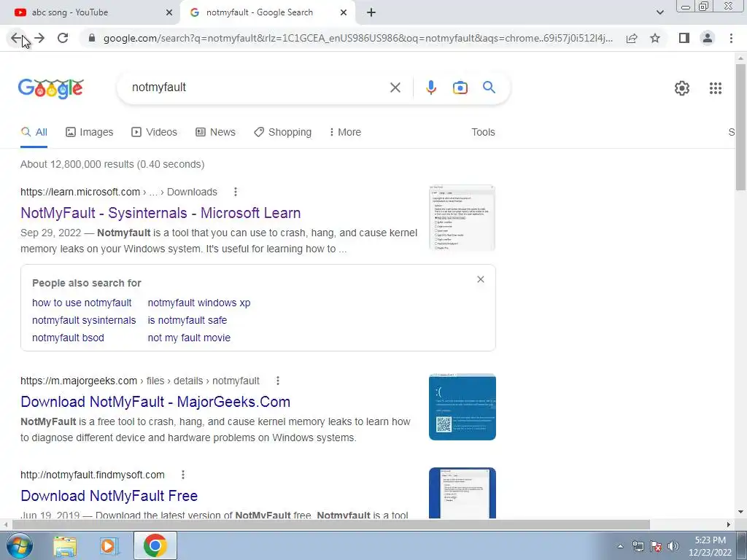Screen dimensions: 747x560
Task: Open options for learn.microsoft.com result
Action: [x=236, y=192]
